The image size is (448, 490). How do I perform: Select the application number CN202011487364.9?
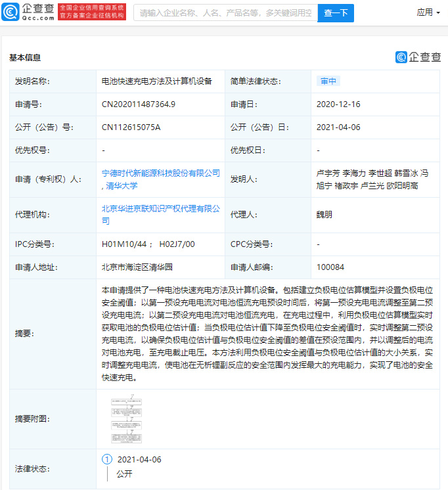click(139, 104)
